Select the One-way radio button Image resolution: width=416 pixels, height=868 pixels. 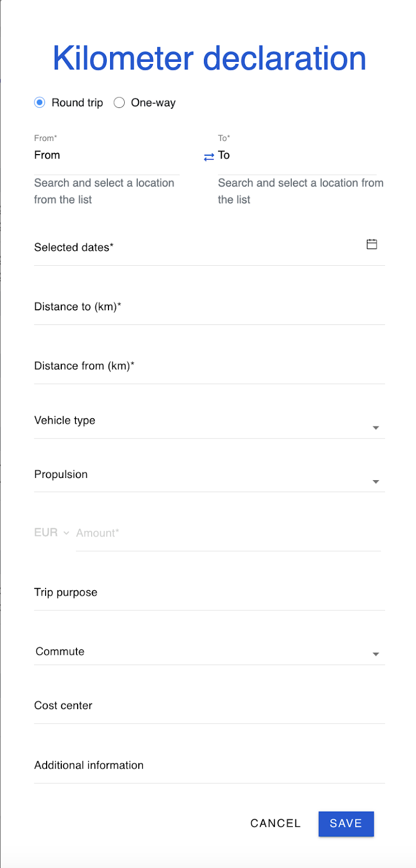tap(119, 103)
